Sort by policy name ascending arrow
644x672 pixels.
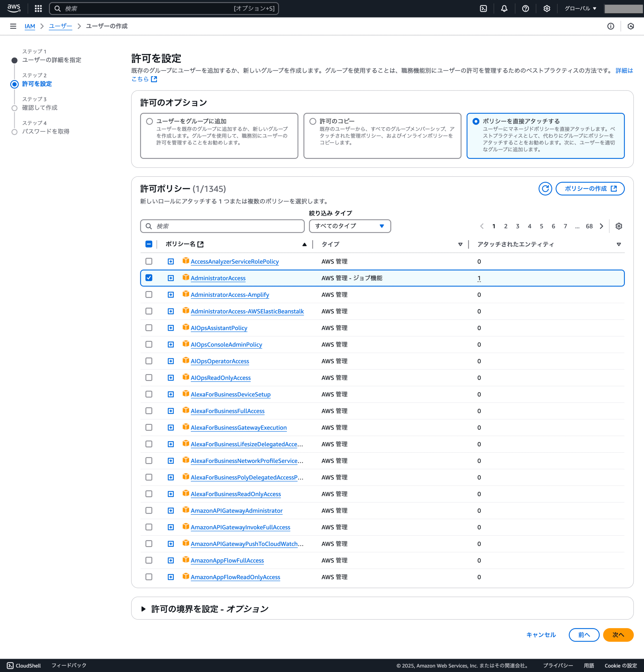tap(304, 244)
